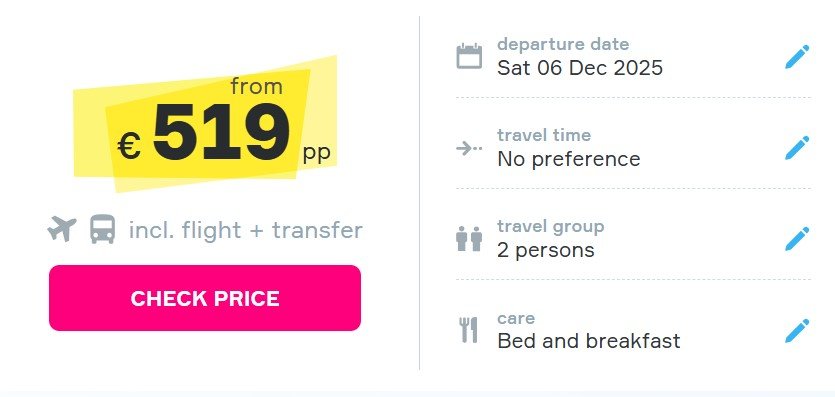Click the yellow €519 price tag
835x397 pixels.
(205, 123)
